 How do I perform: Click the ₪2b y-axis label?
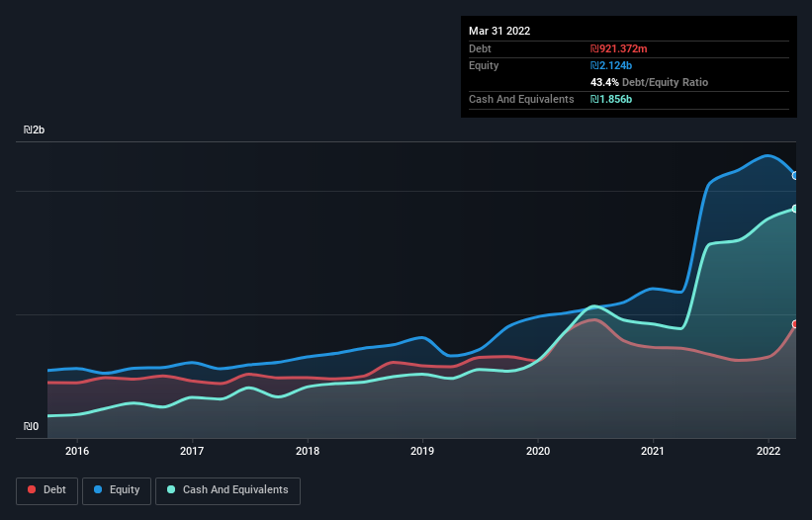(x=35, y=130)
